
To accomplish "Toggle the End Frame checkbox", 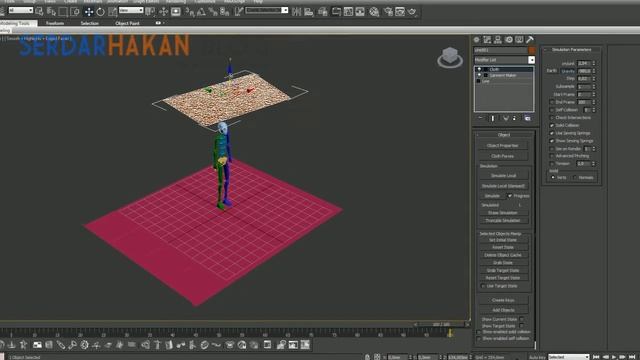I will click(551, 102).
